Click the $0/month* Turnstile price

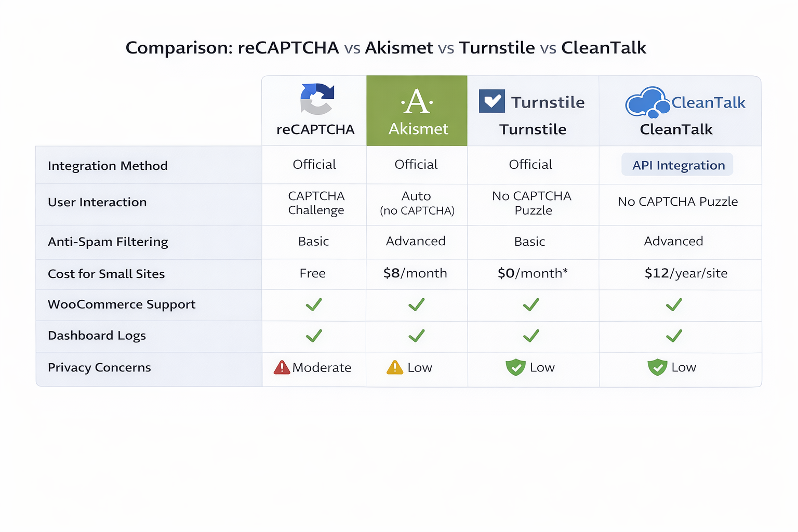(x=533, y=273)
